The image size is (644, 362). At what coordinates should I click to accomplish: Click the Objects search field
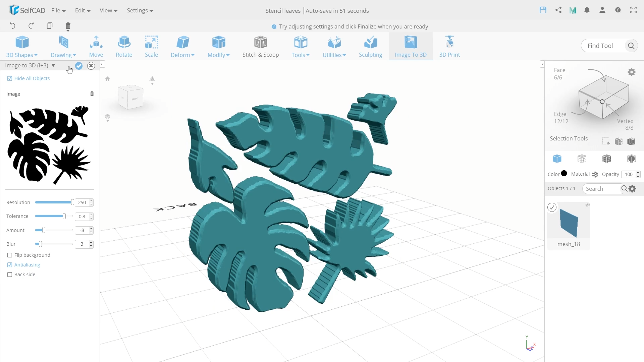click(603, 189)
